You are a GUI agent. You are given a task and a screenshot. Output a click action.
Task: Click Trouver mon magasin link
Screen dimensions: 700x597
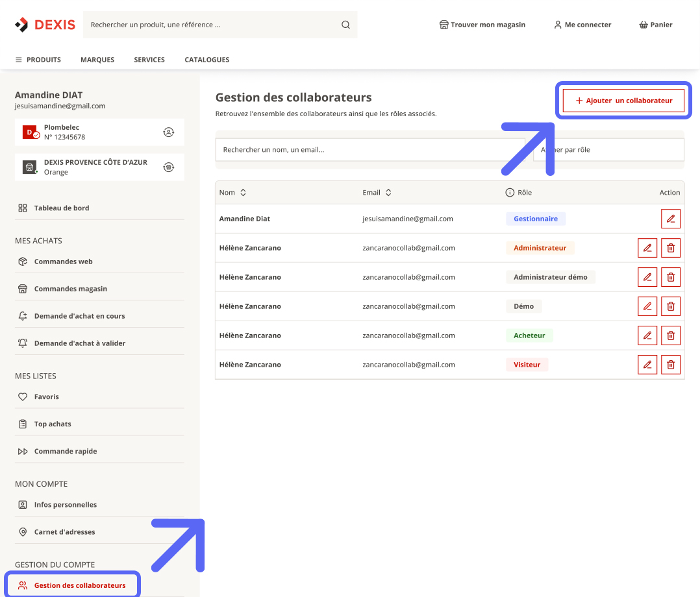(x=482, y=25)
